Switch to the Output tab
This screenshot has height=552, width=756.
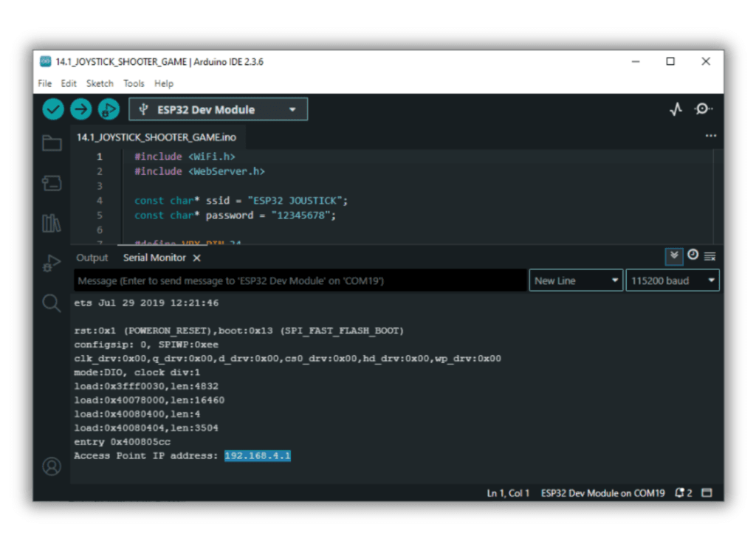click(92, 258)
